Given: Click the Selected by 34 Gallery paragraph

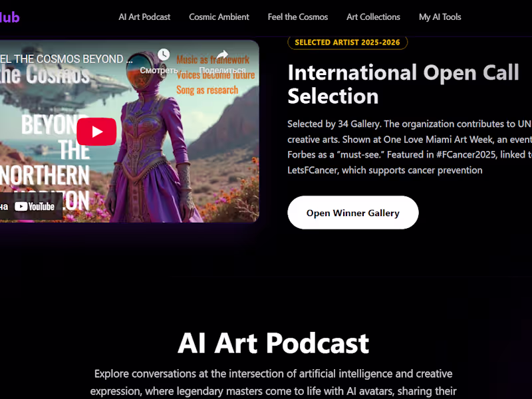Looking at the screenshot, I should (x=410, y=147).
